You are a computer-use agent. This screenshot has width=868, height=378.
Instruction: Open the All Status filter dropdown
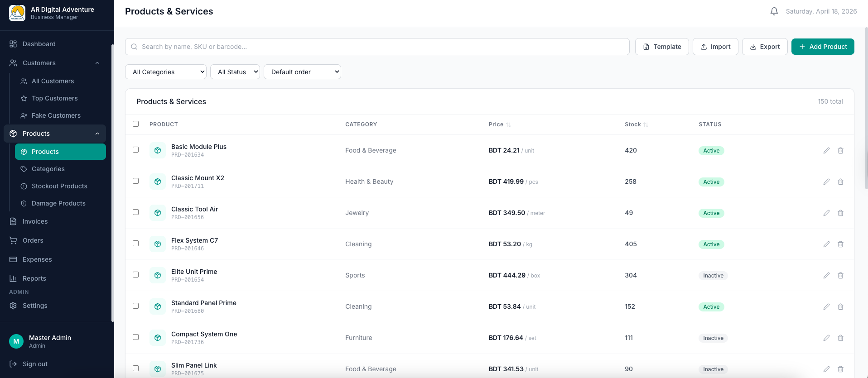point(235,72)
